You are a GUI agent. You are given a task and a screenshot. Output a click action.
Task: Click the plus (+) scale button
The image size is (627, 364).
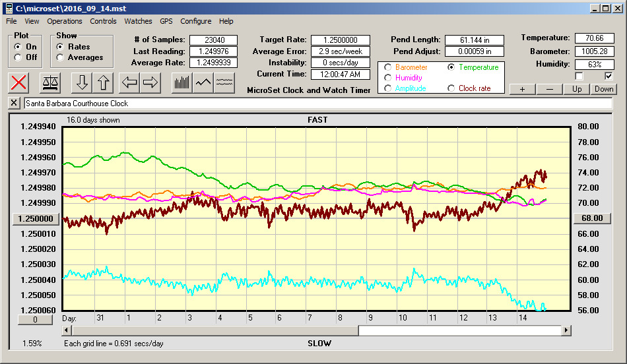pyautogui.click(x=522, y=89)
